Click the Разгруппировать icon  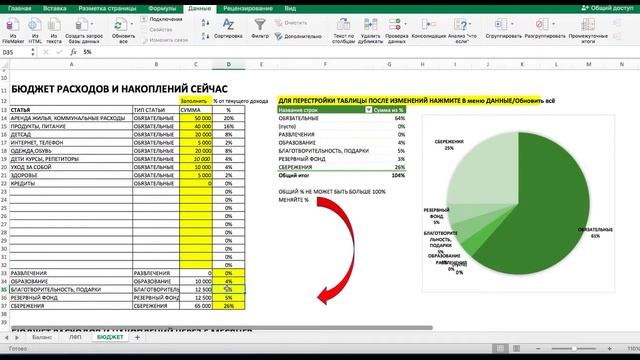coord(542,25)
